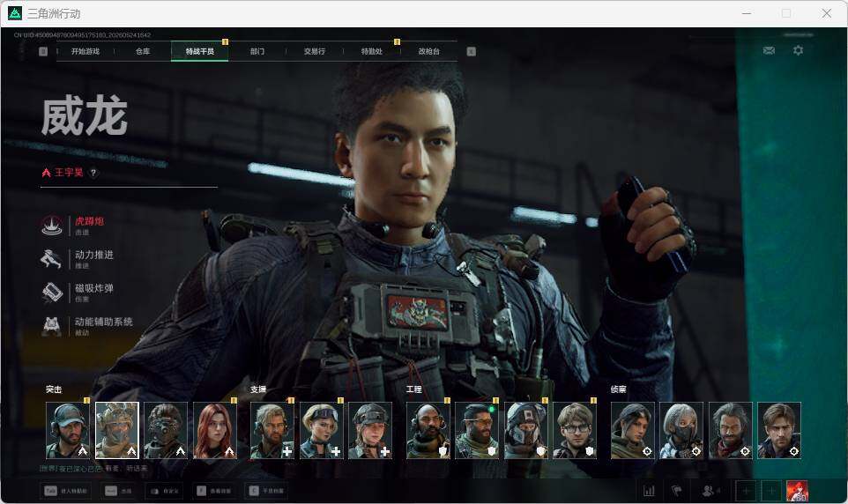The width and height of the screenshot is (848, 504).
Task: Select the bearded 侦察 operator with red scarf
Action: [x=730, y=431]
